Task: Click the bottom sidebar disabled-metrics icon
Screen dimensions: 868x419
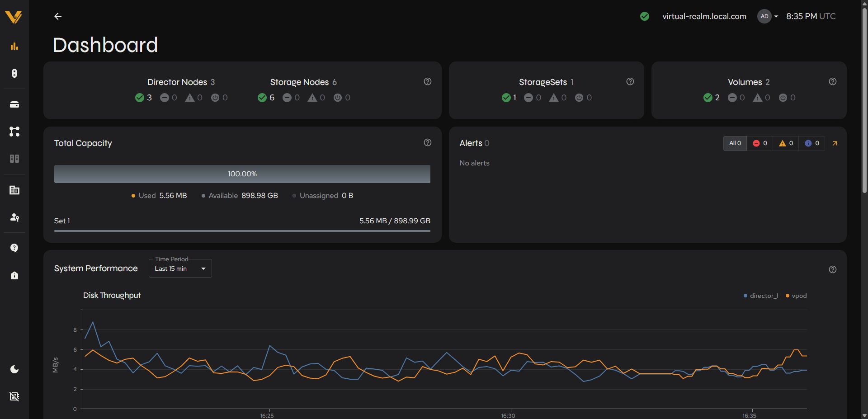Action: (x=14, y=396)
